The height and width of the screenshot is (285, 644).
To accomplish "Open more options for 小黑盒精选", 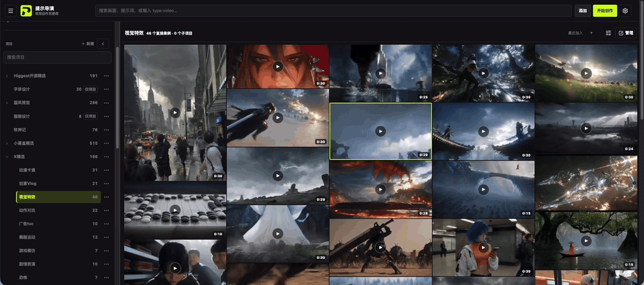I will [x=107, y=144].
